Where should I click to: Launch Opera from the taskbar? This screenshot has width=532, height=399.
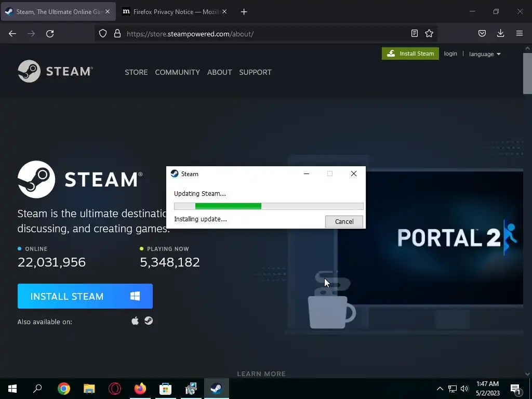(115, 389)
